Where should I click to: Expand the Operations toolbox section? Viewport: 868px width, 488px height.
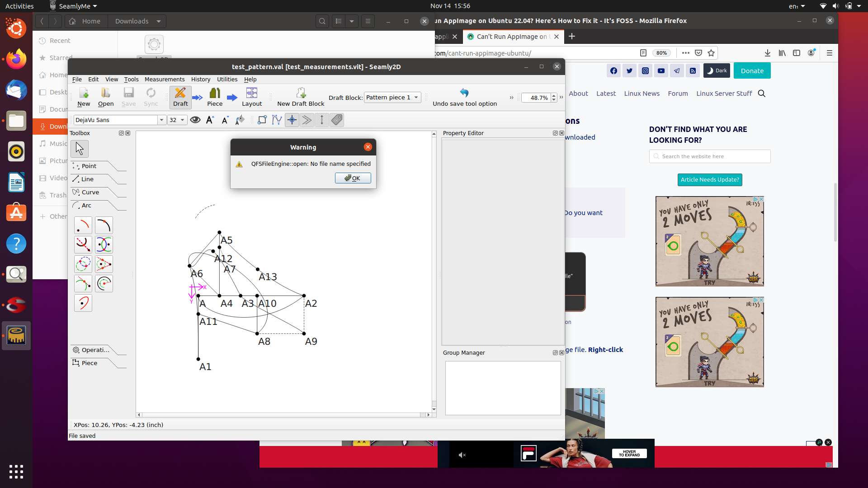pos(95,350)
